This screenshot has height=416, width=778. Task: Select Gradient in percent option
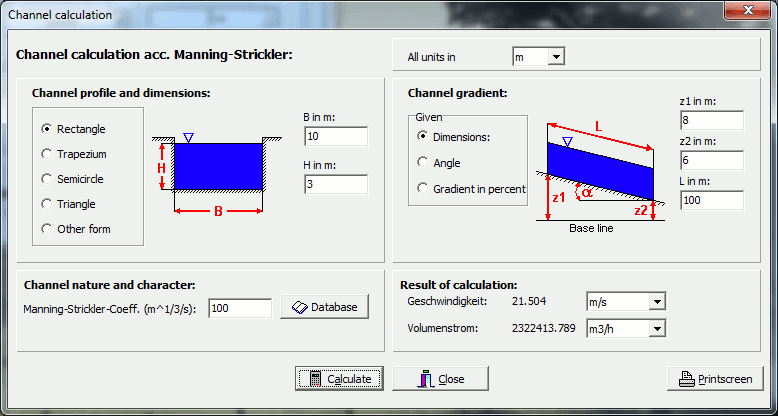point(422,188)
